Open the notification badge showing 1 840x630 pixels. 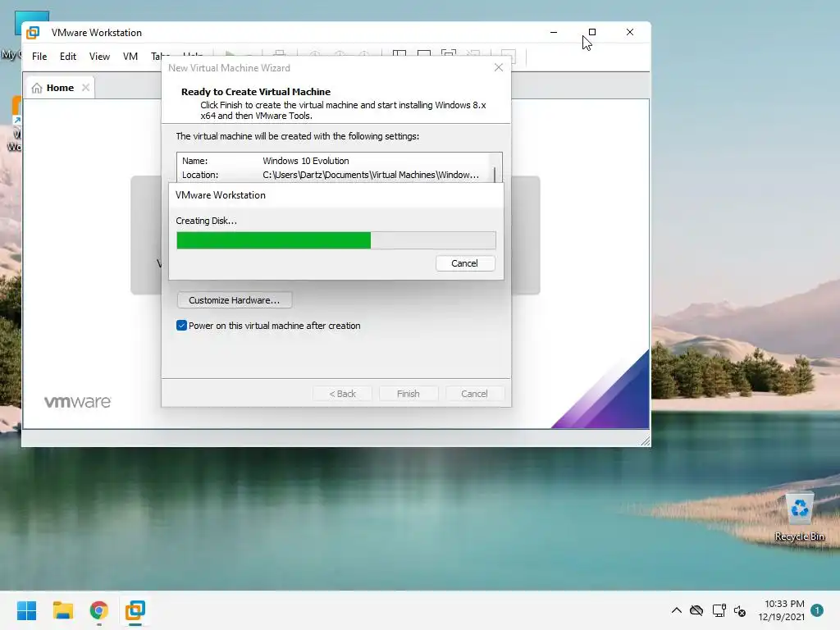coord(817,610)
